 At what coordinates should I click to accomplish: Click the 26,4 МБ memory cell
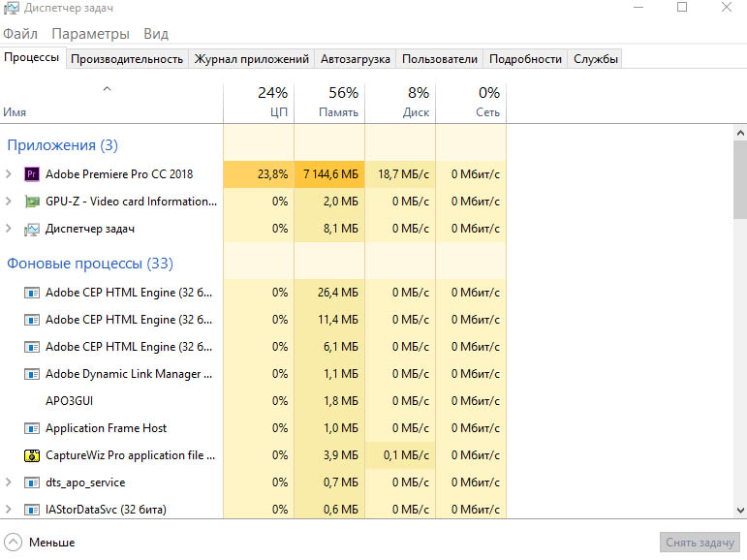coord(329,293)
